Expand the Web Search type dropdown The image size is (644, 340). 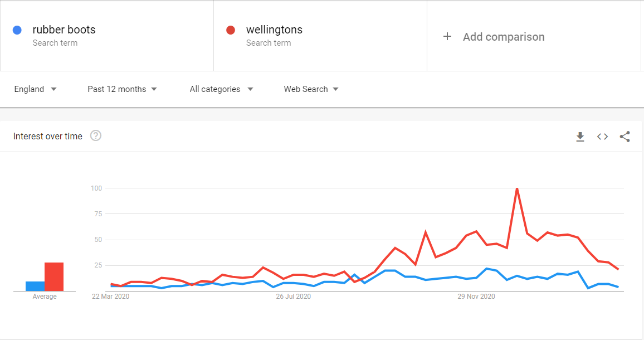(311, 89)
